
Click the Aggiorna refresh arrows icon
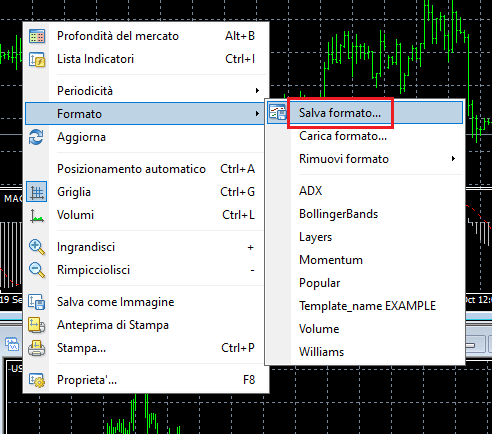coord(36,137)
